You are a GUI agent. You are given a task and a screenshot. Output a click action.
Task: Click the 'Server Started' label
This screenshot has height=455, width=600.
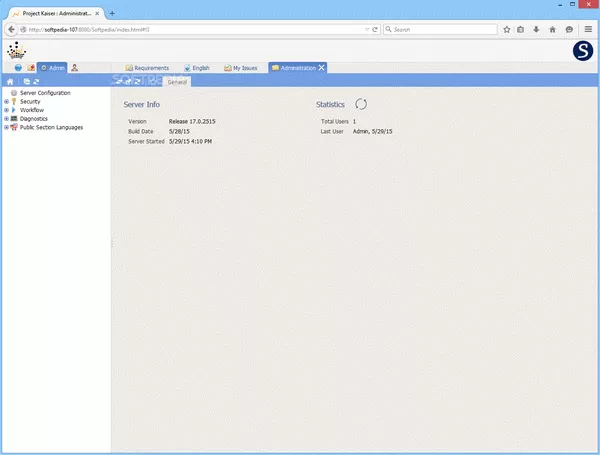coord(146,141)
